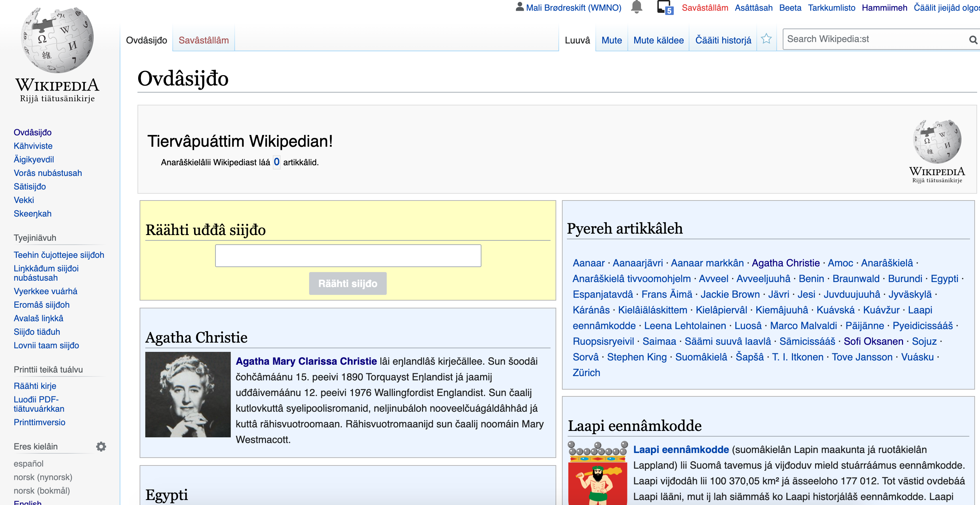Image resolution: width=980 pixels, height=505 pixels.
Task: Open the Tarkkumlisto watchlist link
Action: click(x=831, y=7)
